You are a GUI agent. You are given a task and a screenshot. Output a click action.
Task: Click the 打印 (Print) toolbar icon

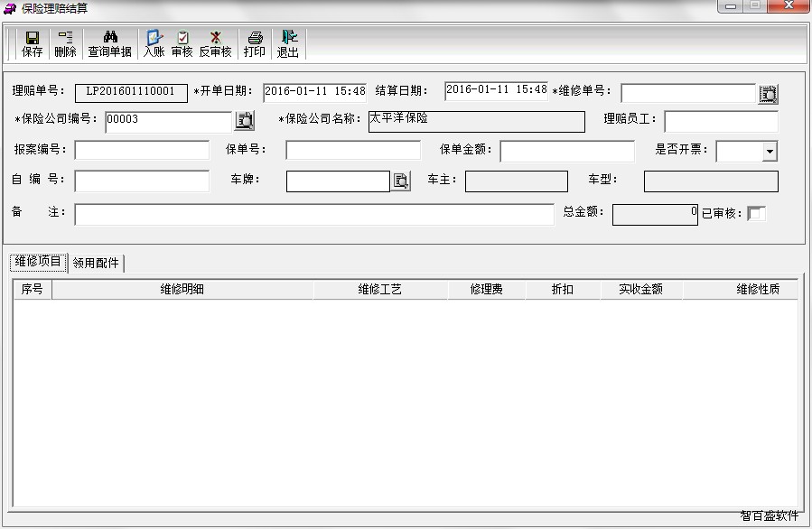coord(255,44)
